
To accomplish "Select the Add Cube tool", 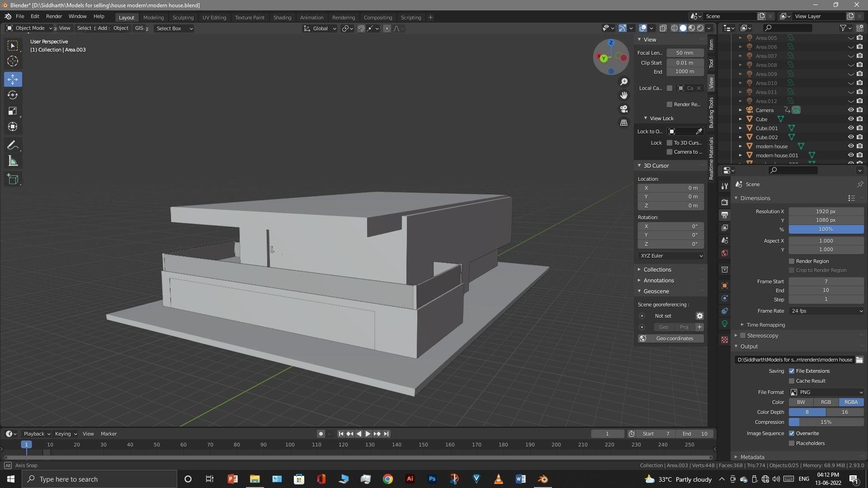I will (13, 179).
